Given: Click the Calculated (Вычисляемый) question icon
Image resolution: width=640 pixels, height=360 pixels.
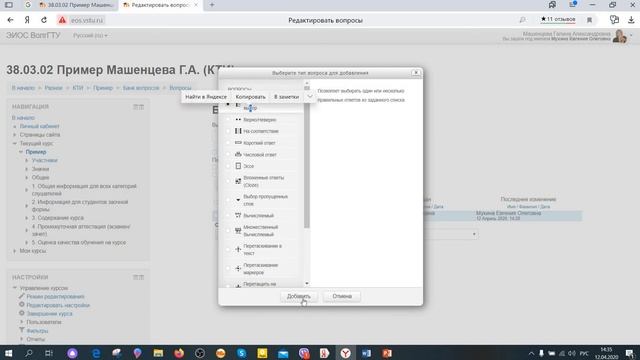Looking at the screenshot, I should 238,215.
